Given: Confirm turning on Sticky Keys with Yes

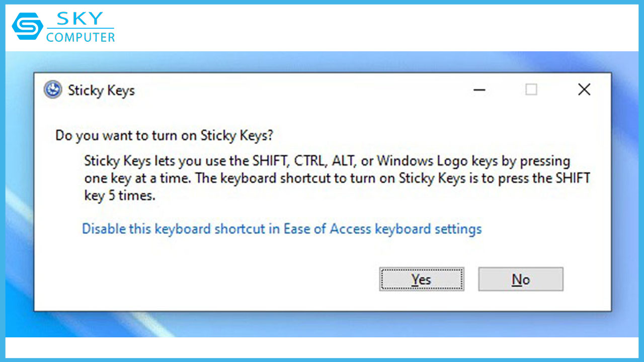Looking at the screenshot, I should coord(422,279).
